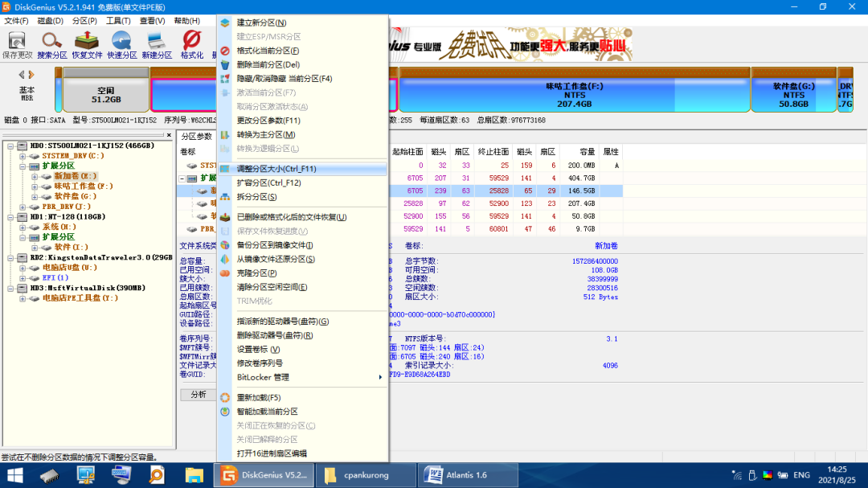Viewport: 868px width, 488px height.
Task: Click the Save Changes (保存更改) toolbar icon
Action: 17,45
